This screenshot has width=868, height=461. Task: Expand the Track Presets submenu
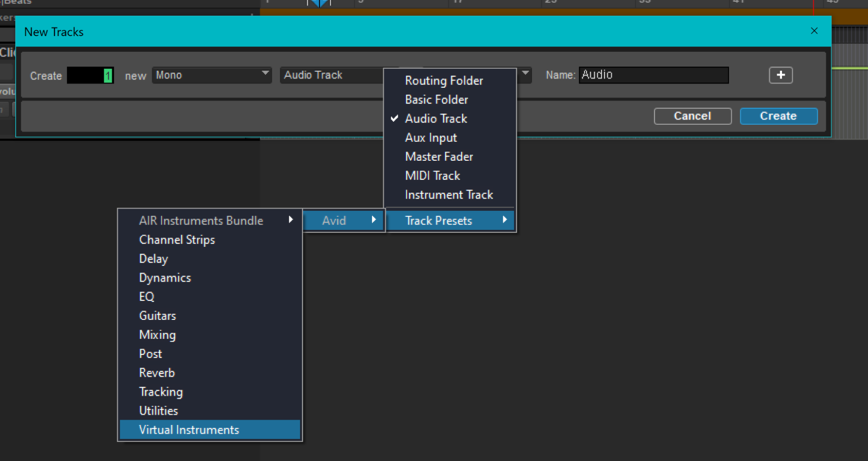[450, 220]
